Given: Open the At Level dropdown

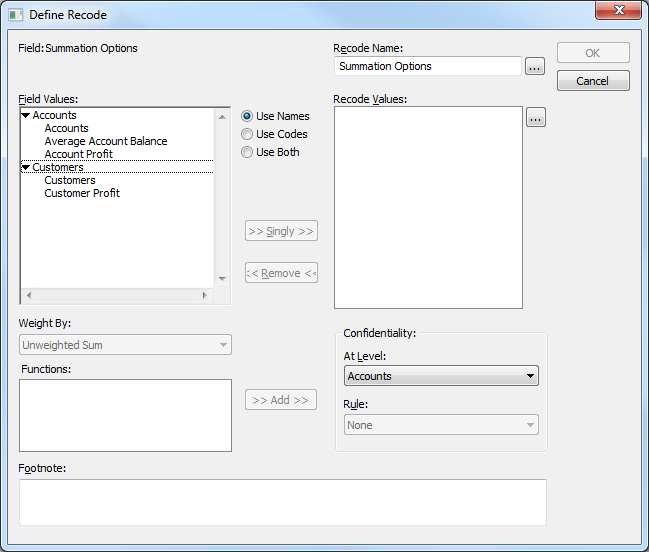Looking at the screenshot, I should click(x=441, y=376).
